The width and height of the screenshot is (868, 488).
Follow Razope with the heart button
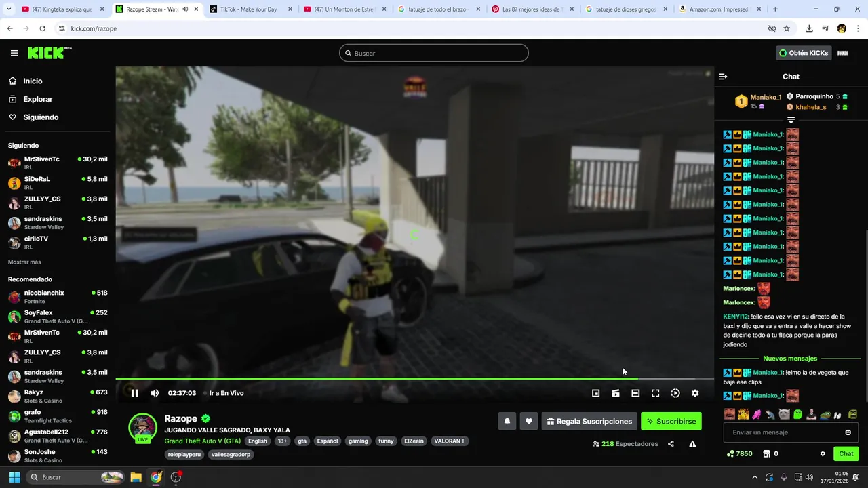529,421
